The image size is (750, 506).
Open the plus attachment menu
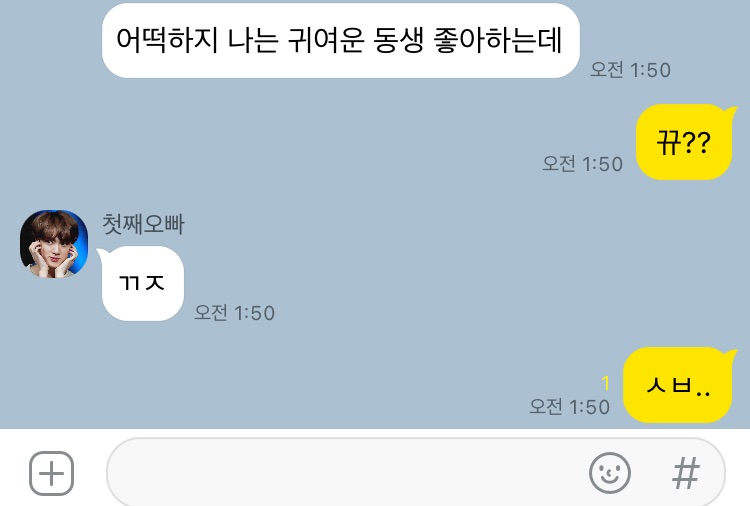coord(52,473)
